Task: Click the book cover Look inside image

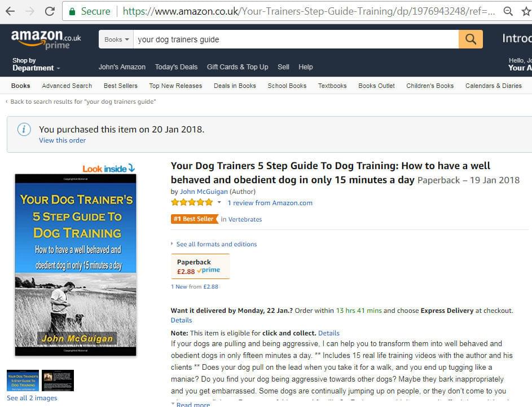Action: click(76, 265)
